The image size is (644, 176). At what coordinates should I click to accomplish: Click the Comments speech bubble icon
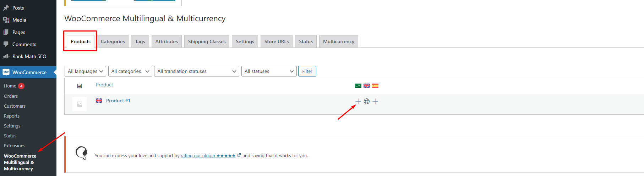point(6,44)
